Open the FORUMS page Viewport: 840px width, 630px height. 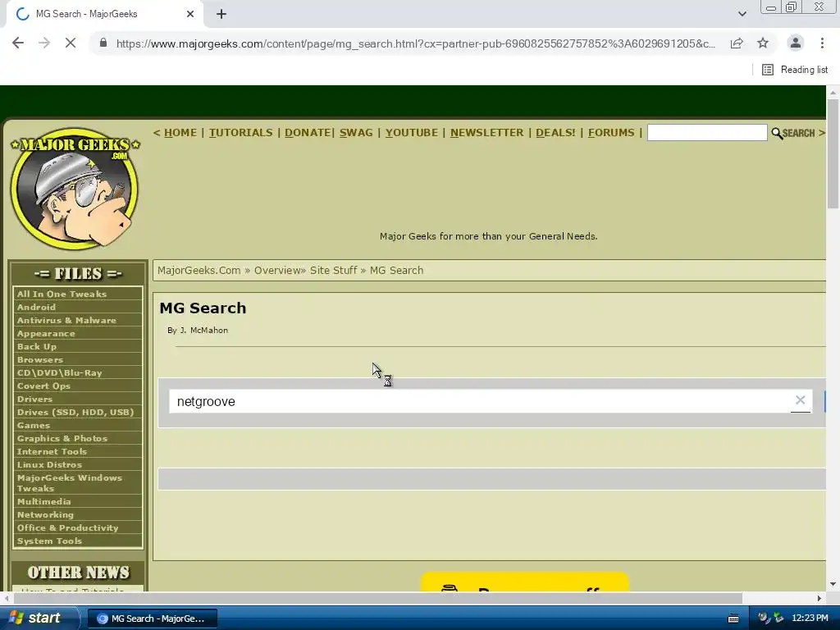pyautogui.click(x=610, y=133)
